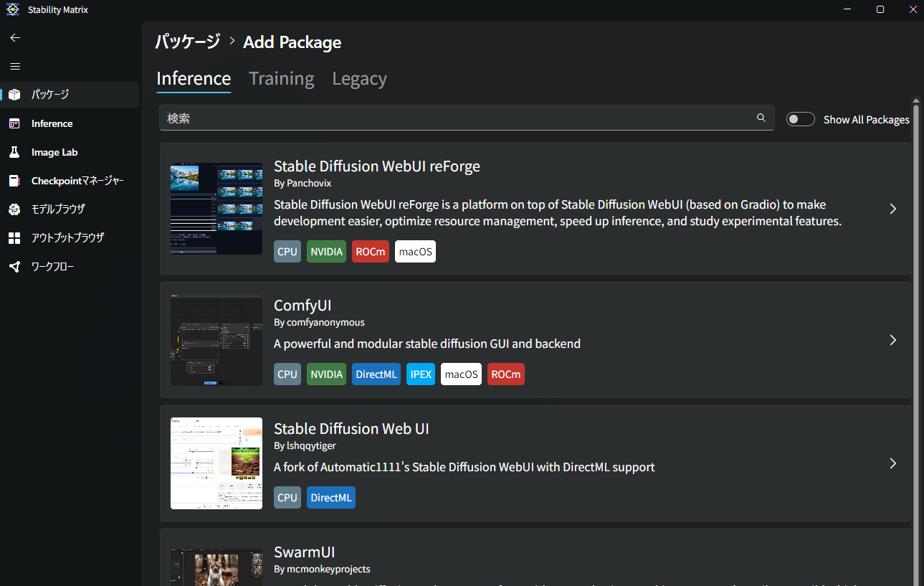
Task: Click the ROCm tag on reForge
Action: pos(371,252)
